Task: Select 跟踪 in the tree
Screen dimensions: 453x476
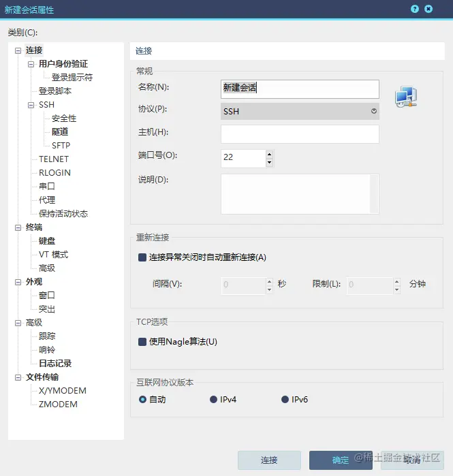Action: pos(47,336)
